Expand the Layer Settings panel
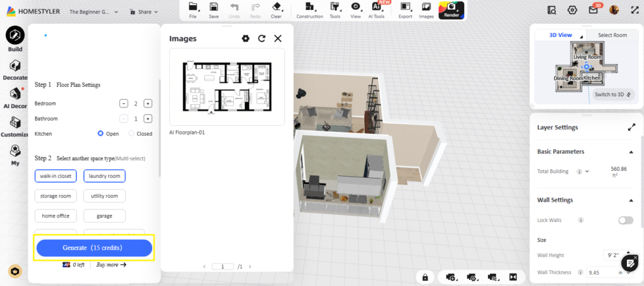Viewport: 644px width, 286px height. click(x=631, y=128)
